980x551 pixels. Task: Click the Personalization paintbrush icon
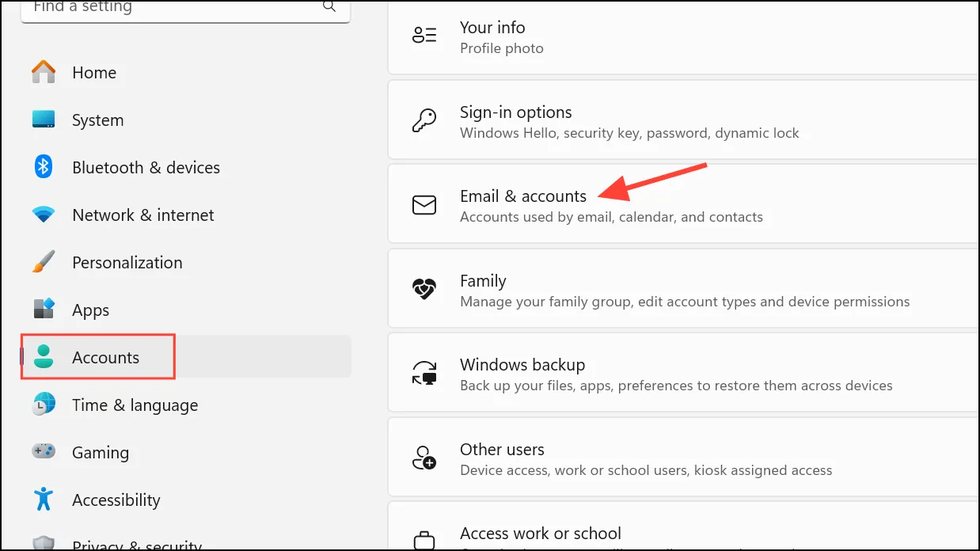(44, 262)
